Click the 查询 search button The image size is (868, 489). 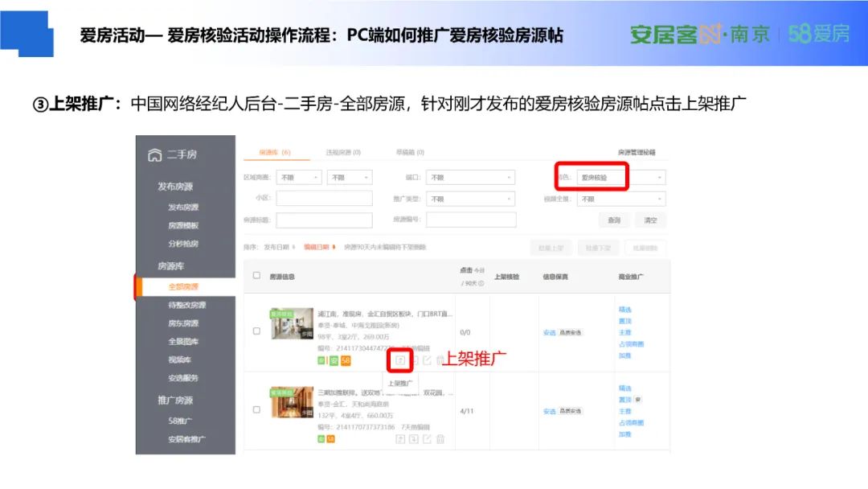click(x=615, y=220)
